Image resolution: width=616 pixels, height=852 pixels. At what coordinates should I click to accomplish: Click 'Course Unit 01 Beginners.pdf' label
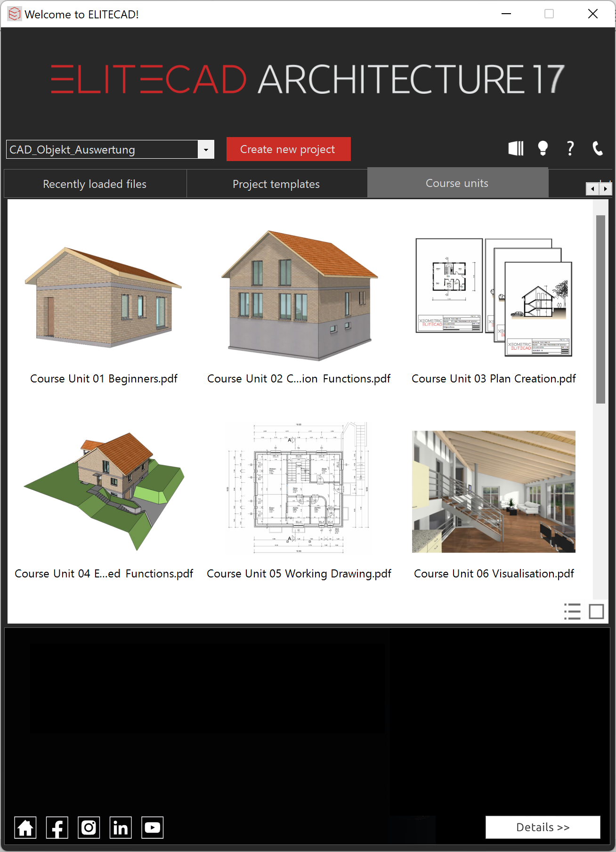pos(104,379)
